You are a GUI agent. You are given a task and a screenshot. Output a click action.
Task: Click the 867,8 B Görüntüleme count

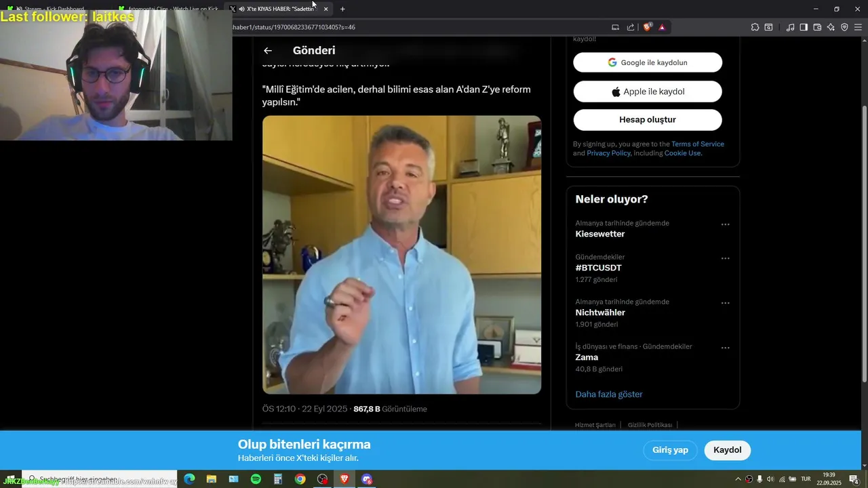(391, 409)
